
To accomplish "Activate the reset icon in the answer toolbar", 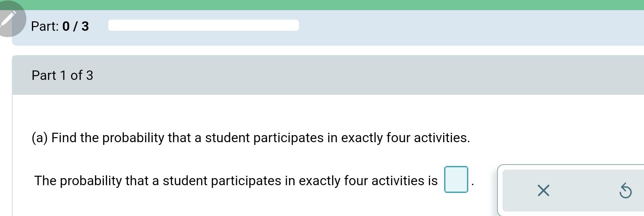I will click(x=625, y=191).
